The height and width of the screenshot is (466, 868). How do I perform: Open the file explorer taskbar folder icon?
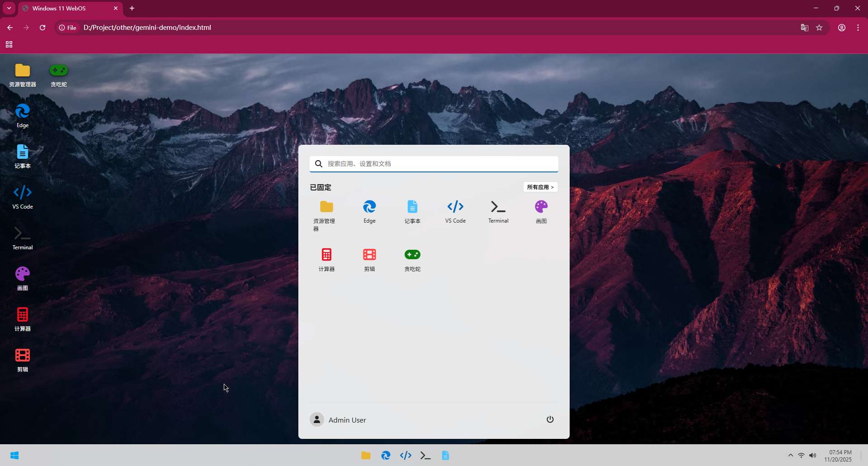coord(366,456)
